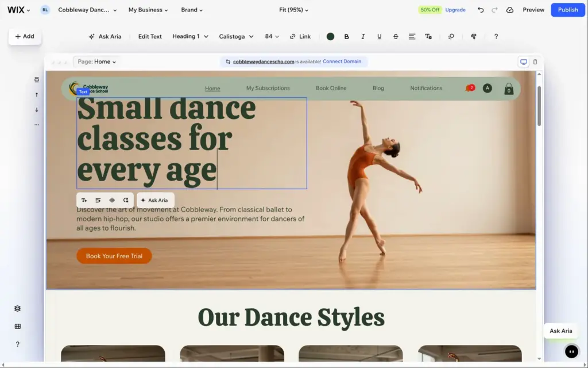Click the text layout icon in floating toolbar
This screenshot has width=588, height=368.
(x=98, y=200)
